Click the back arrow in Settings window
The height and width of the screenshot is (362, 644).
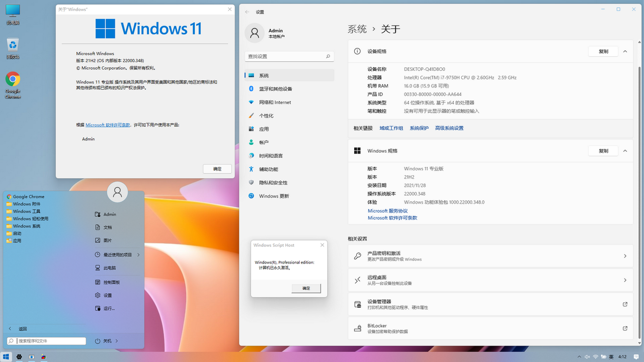247,12
